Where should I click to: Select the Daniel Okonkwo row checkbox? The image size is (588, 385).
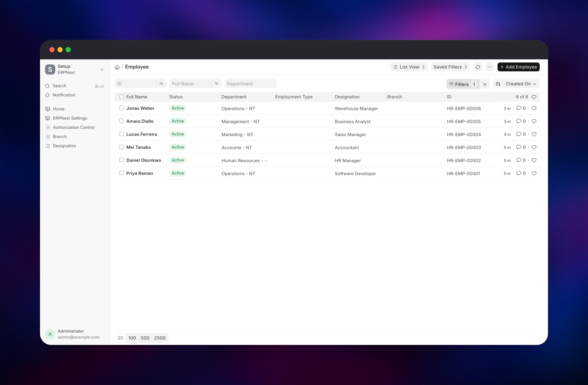coord(122,160)
